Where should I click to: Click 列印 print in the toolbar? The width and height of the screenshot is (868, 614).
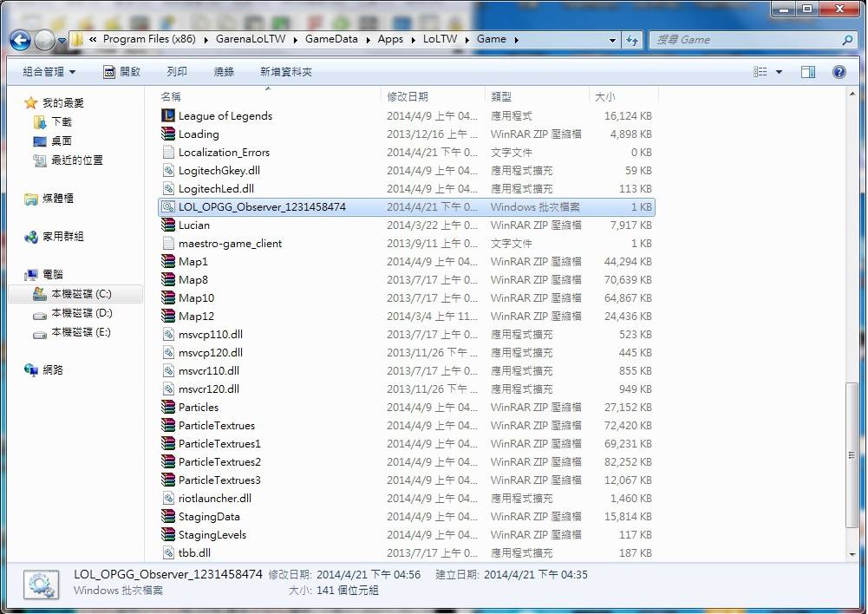(177, 71)
